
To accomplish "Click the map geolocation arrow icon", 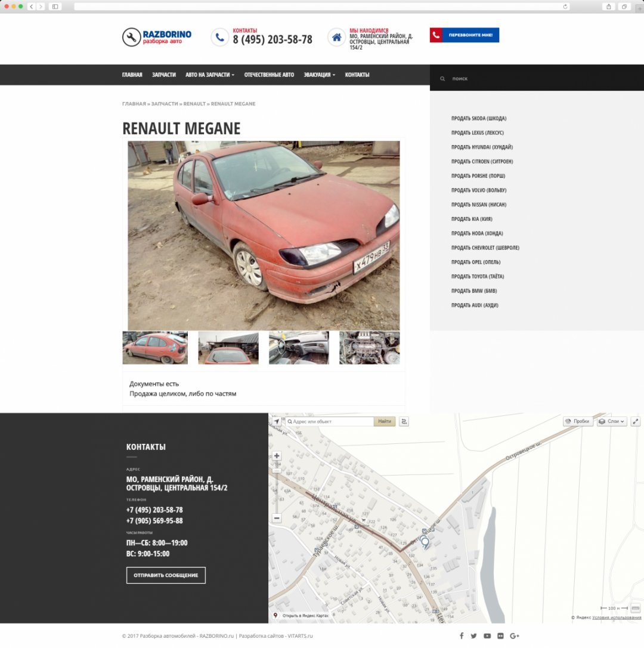I will [x=277, y=421].
